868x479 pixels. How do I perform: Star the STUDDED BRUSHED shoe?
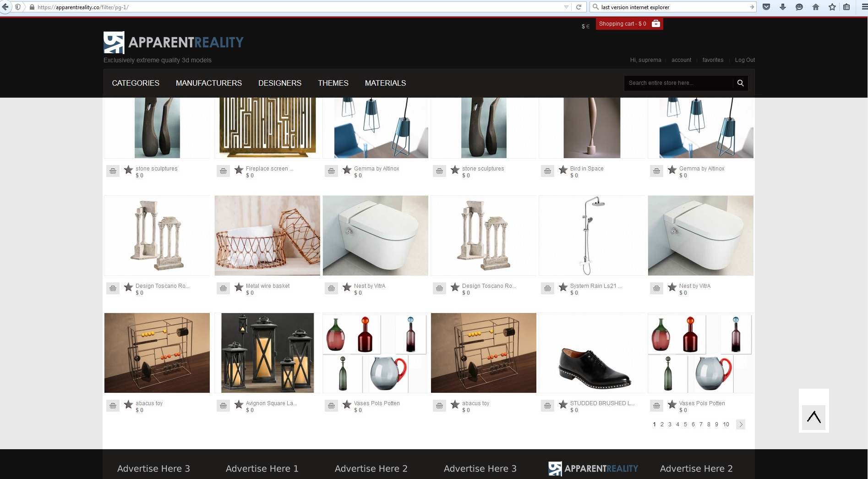(563, 405)
